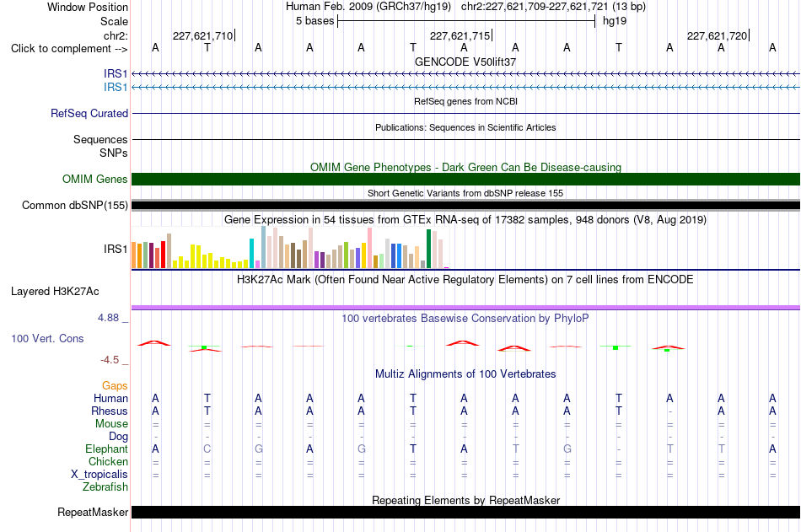Click the 'Click to complement -->' label

pyautogui.click(x=69, y=49)
